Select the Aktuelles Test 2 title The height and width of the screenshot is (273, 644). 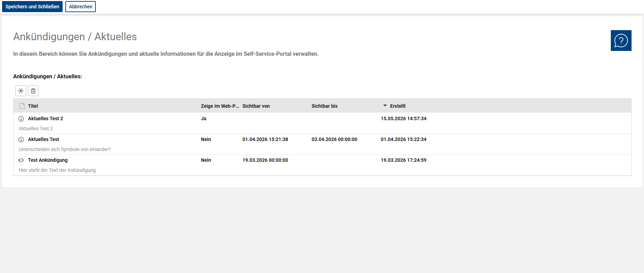(45, 118)
